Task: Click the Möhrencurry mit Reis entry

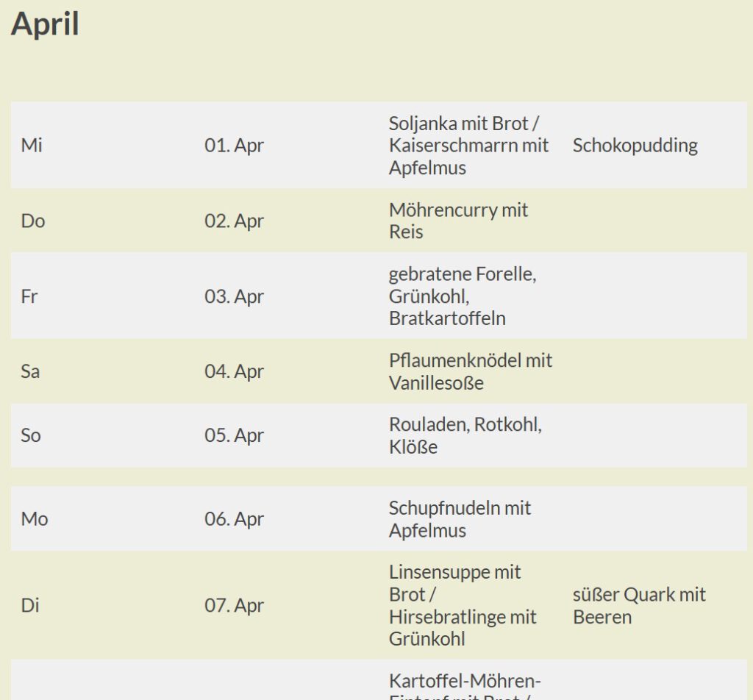Action: [458, 221]
